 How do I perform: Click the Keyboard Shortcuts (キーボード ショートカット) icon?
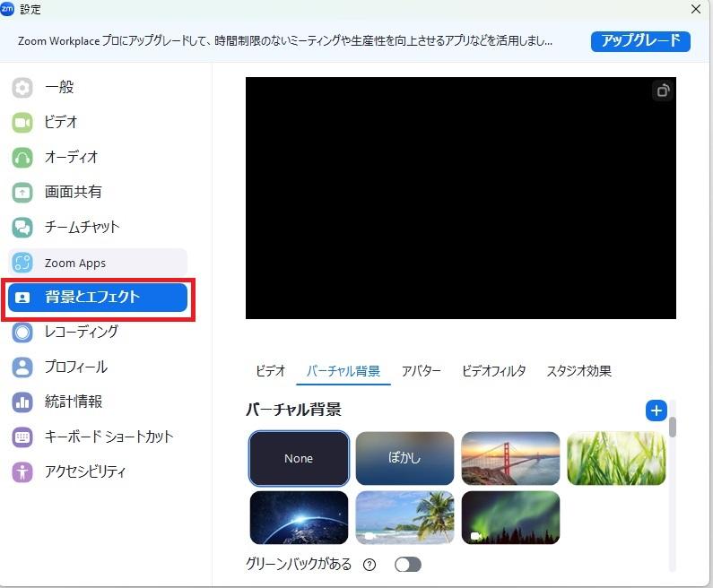[x=22, y=437]
